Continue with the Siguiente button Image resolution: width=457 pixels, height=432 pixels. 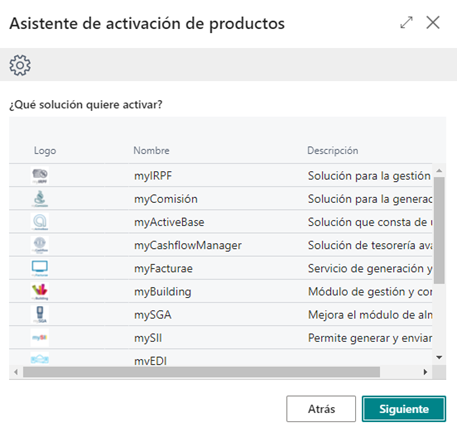(x=404, y=409)
